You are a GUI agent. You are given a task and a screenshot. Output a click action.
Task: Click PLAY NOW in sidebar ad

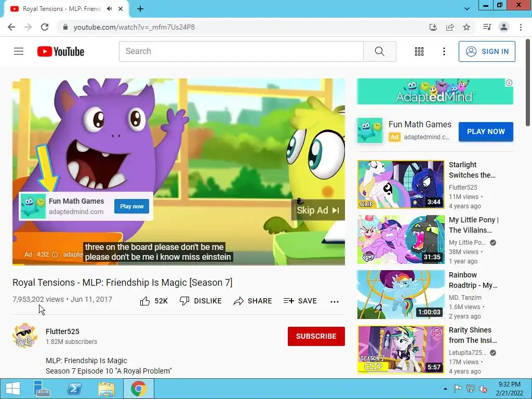coord(486,131)
